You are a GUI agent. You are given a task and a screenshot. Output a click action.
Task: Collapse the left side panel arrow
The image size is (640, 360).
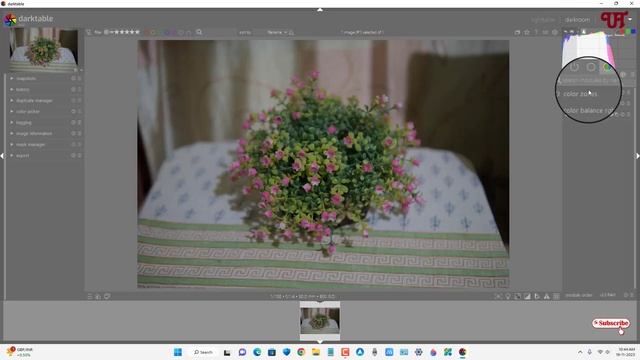tap(2, 156)
